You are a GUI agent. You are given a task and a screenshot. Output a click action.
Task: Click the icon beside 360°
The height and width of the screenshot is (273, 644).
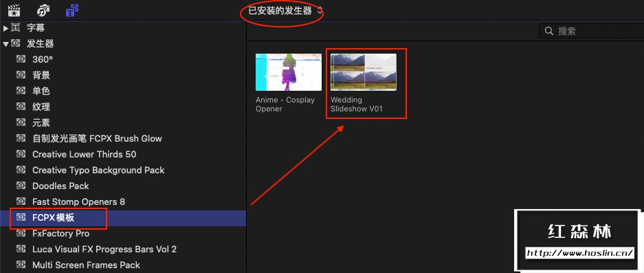coord(21,59)
